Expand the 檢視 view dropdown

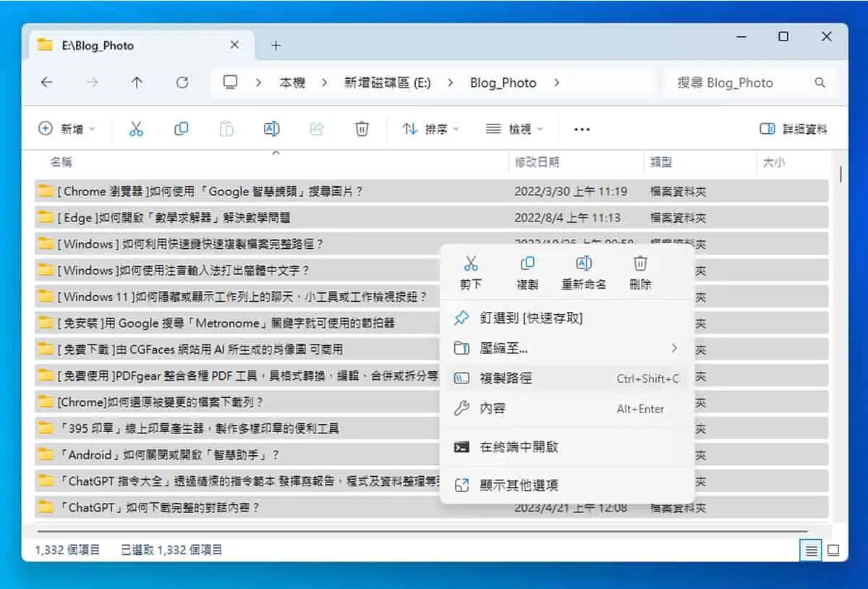[x=514, y=129]
